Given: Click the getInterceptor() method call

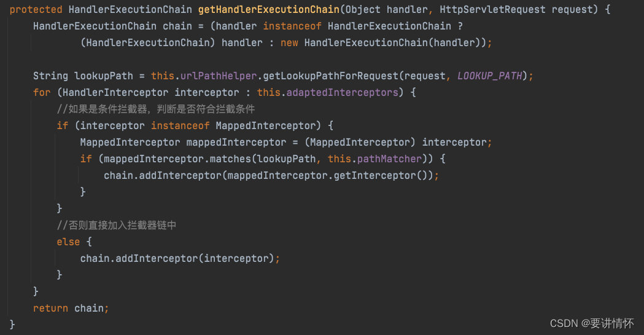Looking at the screenshot, I should pyautogui.click(x=381, y=176).
